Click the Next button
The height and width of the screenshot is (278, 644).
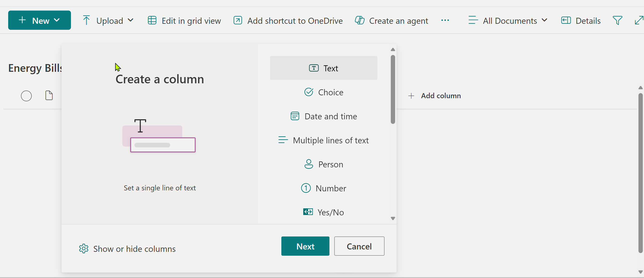point(305,246)
